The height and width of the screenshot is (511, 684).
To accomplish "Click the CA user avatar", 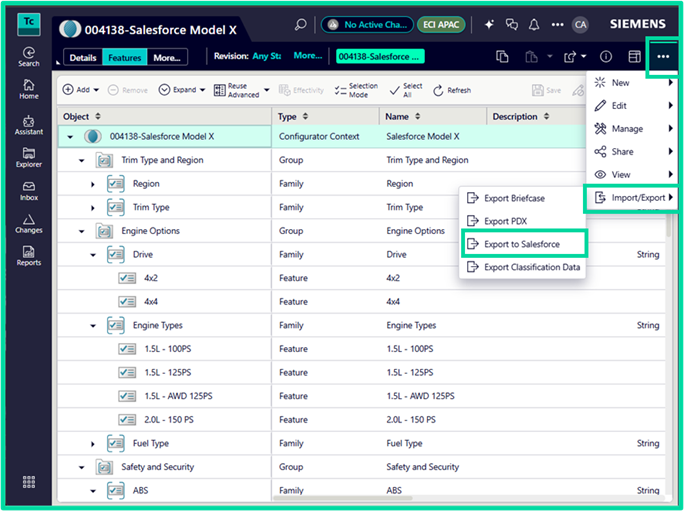I will [580, 25].
